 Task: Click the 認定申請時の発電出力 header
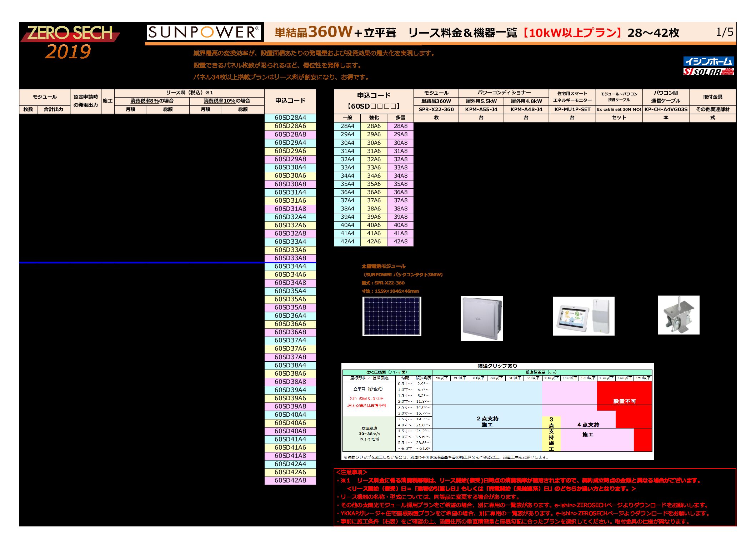86,101
